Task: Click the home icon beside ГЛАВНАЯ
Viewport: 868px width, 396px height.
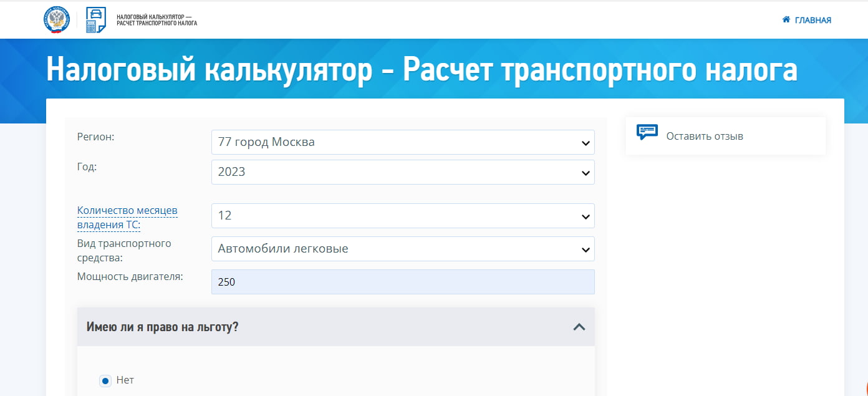Action: pos(785,19)
